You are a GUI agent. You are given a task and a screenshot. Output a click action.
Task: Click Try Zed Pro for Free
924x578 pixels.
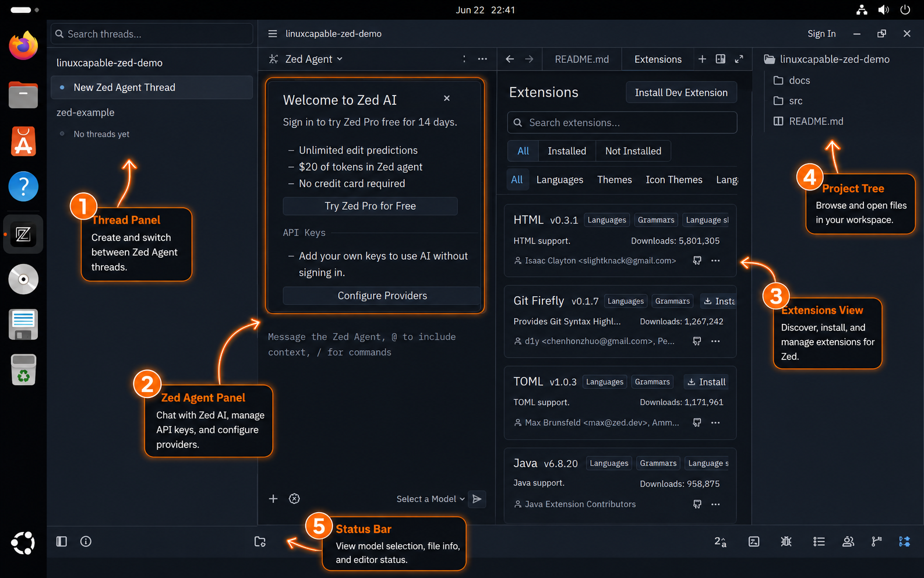(370, 206)
